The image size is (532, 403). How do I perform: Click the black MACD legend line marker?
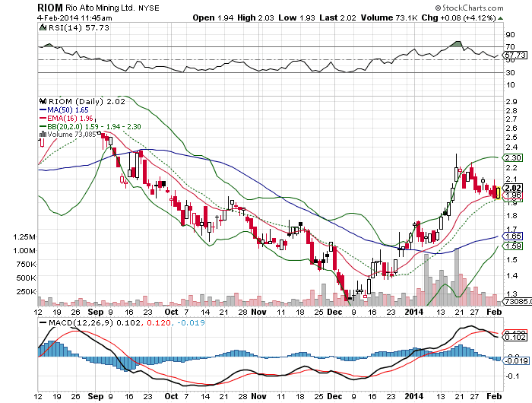pos(43,322)
